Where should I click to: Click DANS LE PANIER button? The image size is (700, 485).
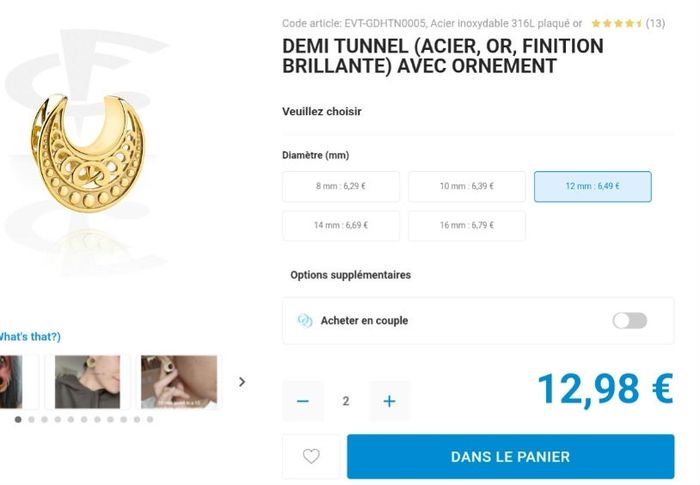click(511, 456)
